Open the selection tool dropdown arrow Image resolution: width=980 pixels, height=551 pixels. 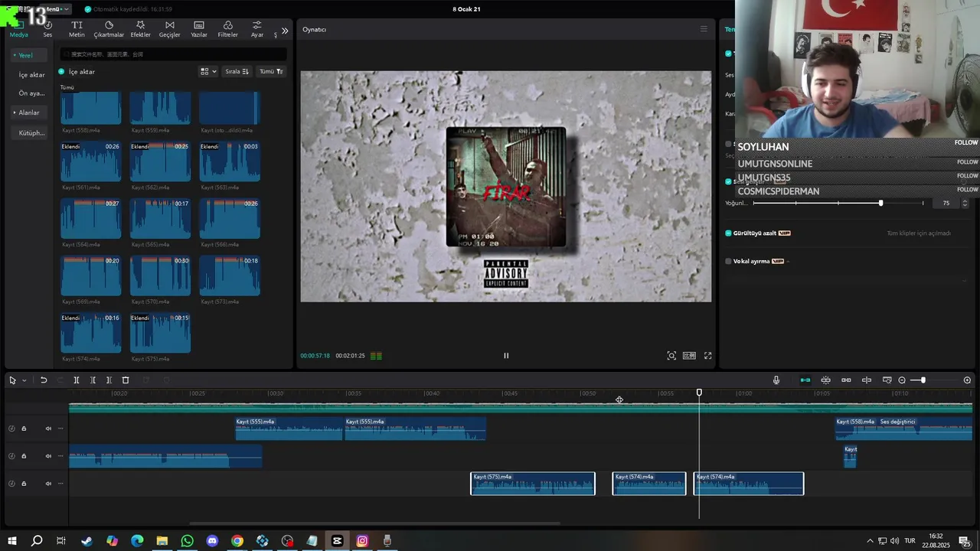24,380
